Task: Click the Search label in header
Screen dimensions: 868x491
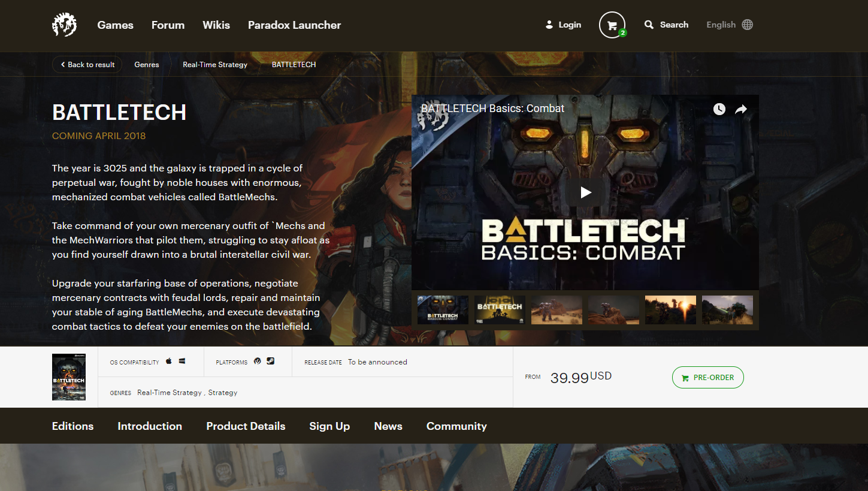Action: [x=674, y=25]
